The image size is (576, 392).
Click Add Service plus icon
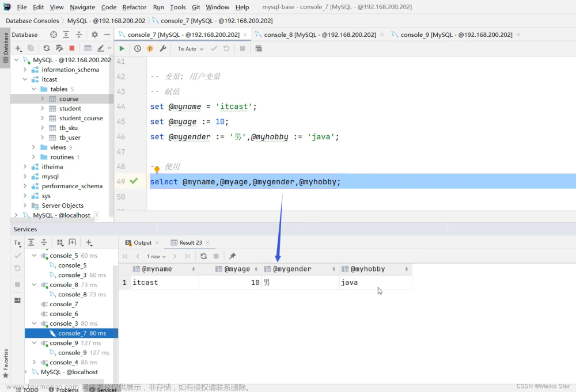click(89, 242)
